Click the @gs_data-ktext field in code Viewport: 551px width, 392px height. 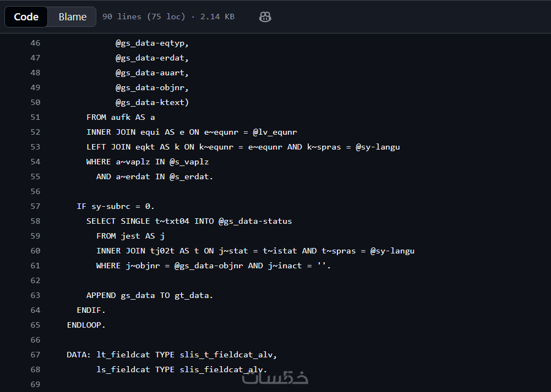pyautogui.click(x=152, y=102)
